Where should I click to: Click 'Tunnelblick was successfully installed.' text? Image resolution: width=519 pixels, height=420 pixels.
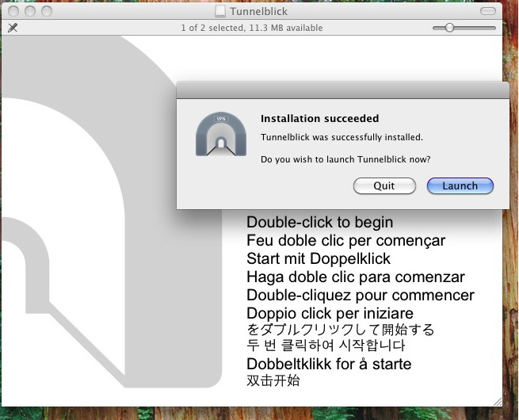tap(342, 137)
